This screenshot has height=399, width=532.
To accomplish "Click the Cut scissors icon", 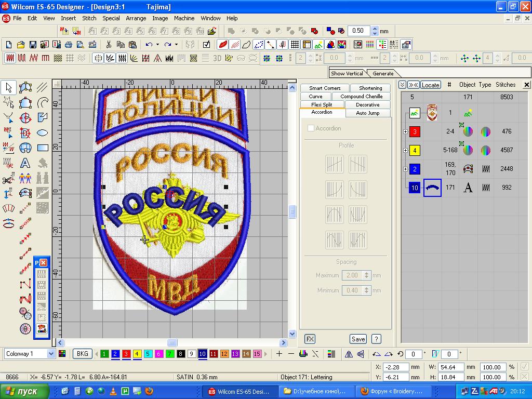I will (x=109, y=45).
